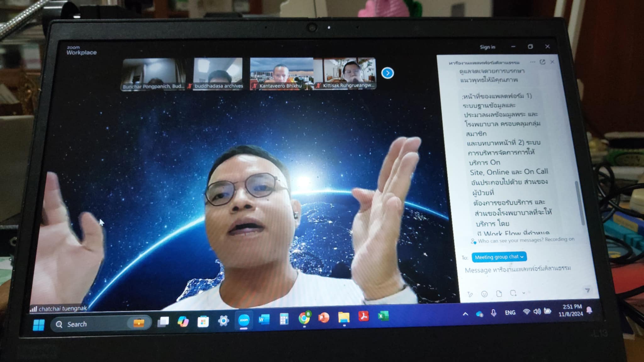
Task: Click the chat panel scrollbar
Action: (x=580, y=203)
